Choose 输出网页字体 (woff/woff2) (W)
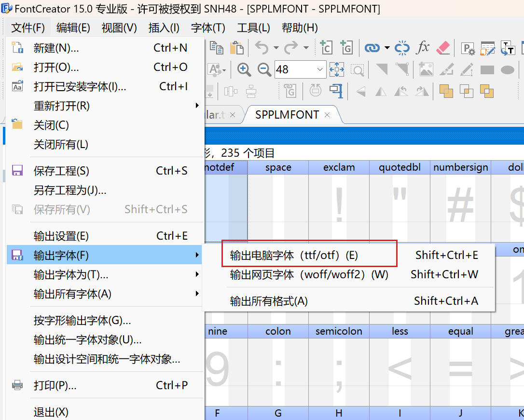524x420 pixels. click(x=348, y=274)
